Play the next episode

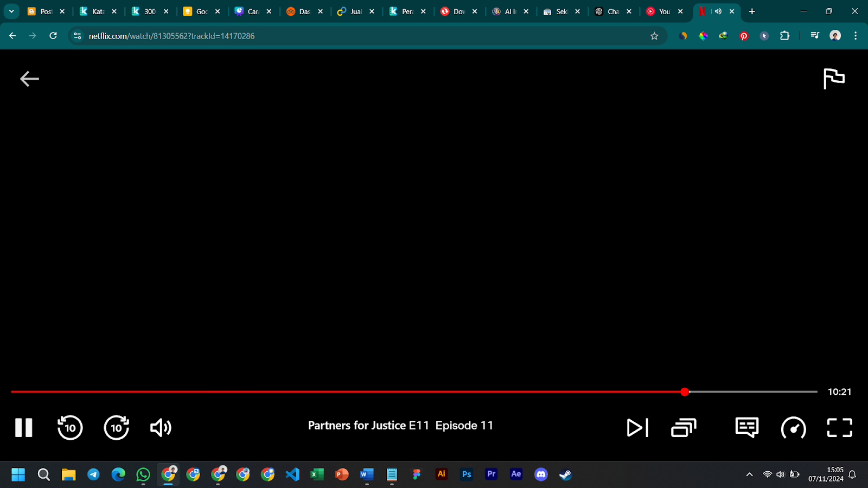pyautogui.click(x=637, y=428)
